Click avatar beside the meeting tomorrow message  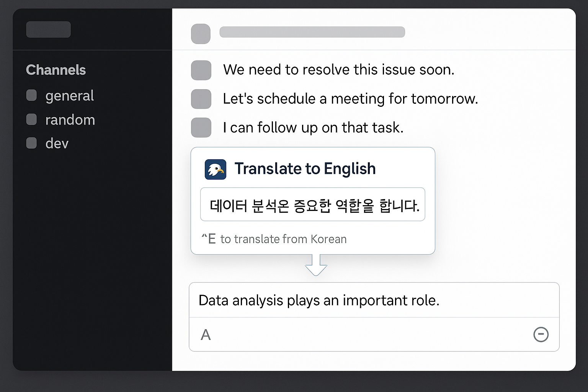[x=201, y=99]
